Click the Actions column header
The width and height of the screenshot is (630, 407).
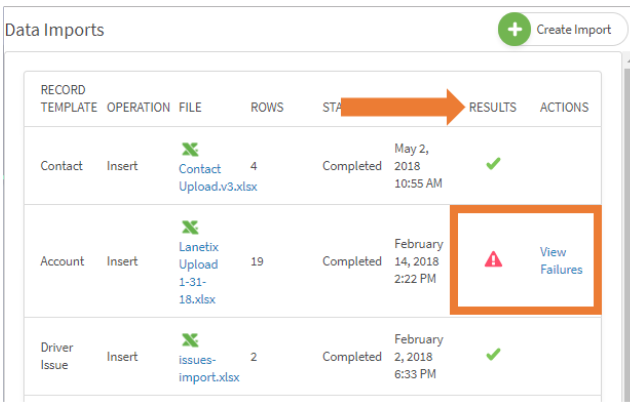[x=564, y=107]
